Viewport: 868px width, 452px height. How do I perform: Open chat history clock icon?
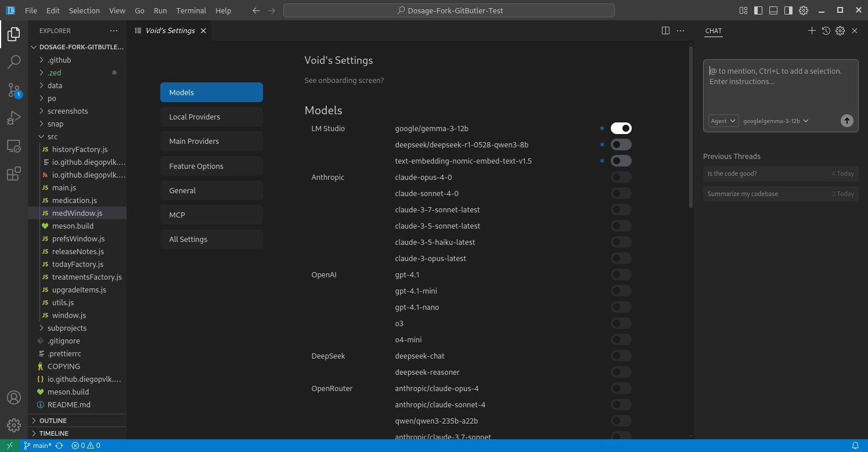826,31
